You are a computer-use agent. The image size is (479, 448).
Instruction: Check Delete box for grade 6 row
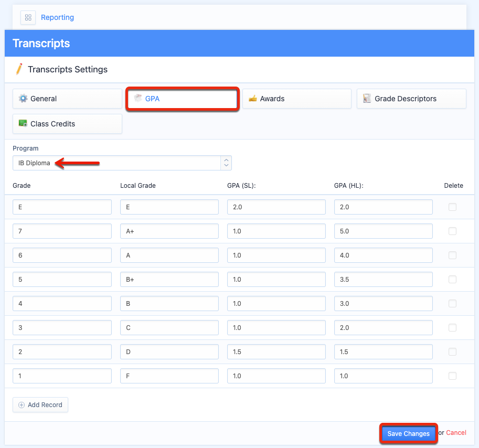[x=452, y=255]
